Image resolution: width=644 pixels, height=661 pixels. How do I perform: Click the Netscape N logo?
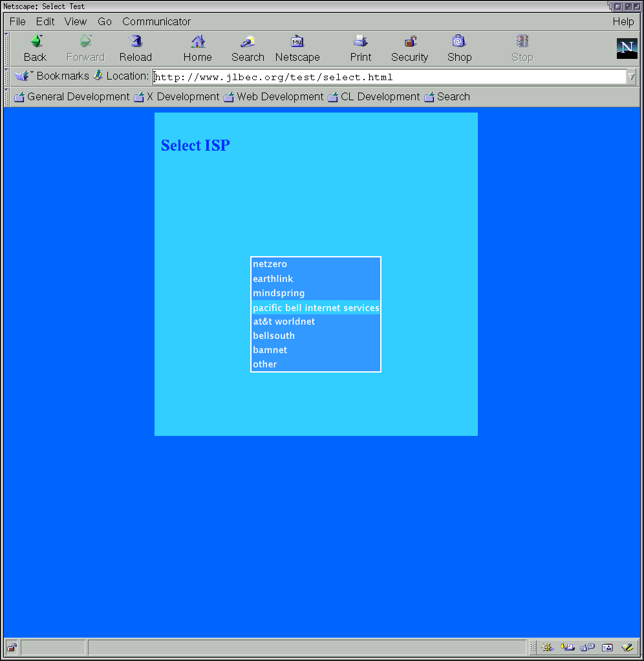(627, 48)
